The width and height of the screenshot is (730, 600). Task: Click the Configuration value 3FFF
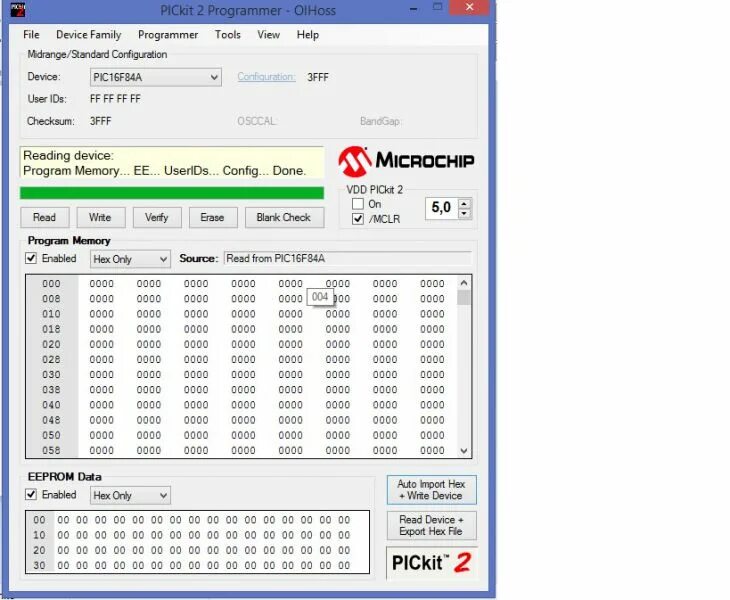pos(318,77)
